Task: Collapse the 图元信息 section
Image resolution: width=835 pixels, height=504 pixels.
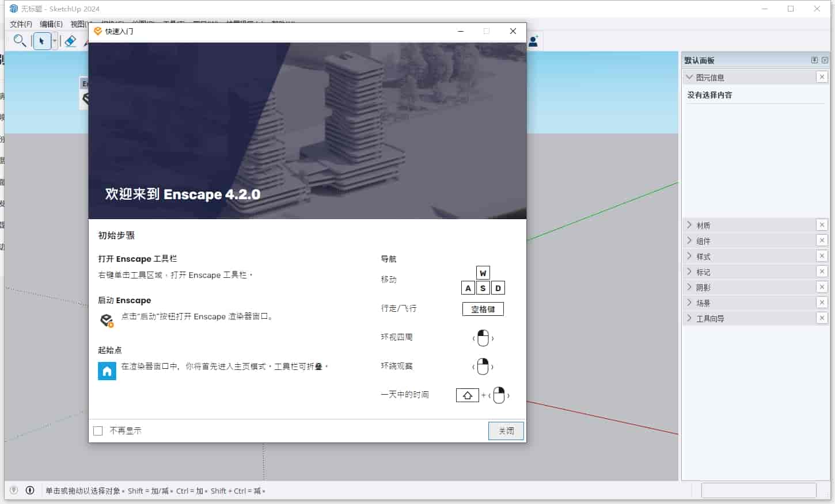Action: click(690, 77)
